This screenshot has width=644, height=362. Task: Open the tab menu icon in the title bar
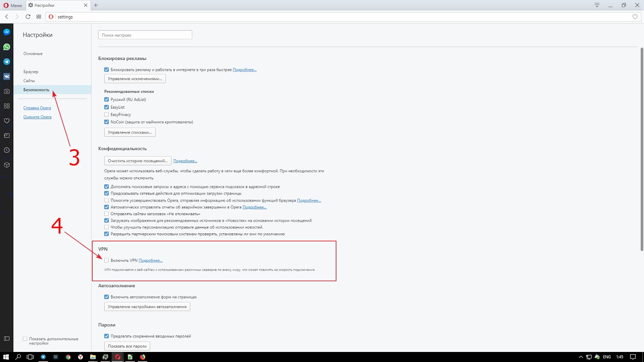[597, 5]
